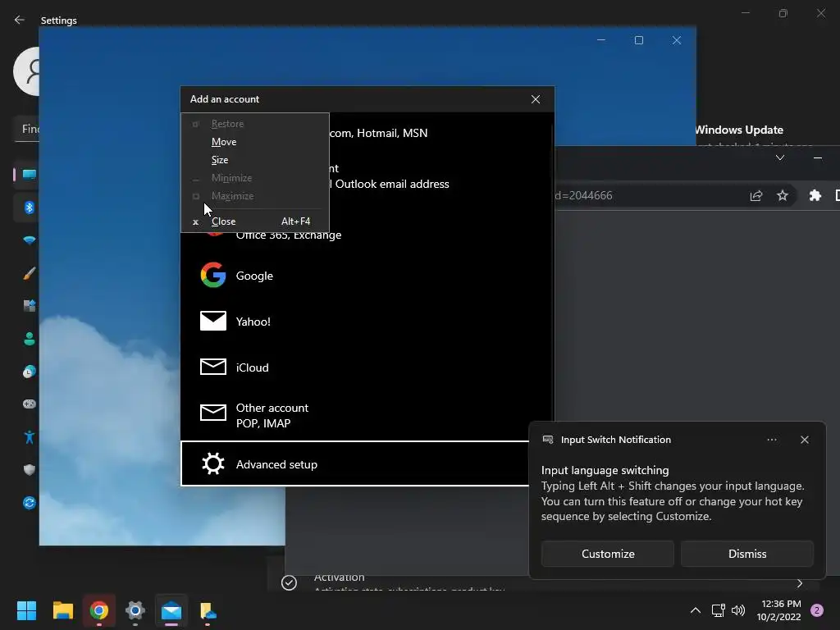The image size is (840, 630).
Task: Expand the Activation row chevron
Action: [x=799, y=583]
